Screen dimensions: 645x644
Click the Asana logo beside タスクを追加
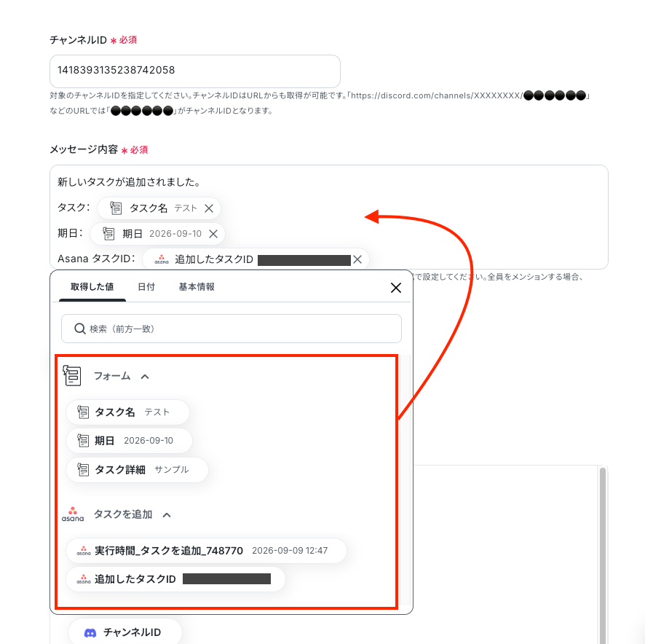pos(73,514)
